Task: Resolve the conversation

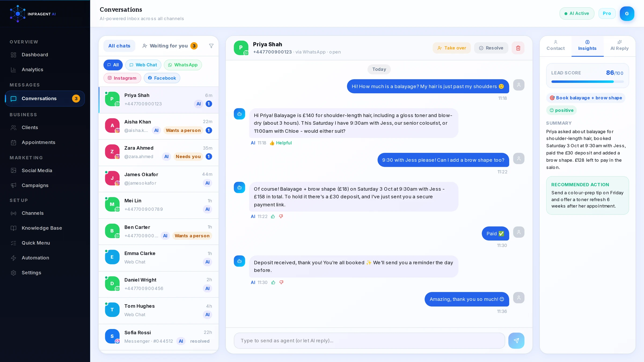Action: click(x=491, y=48)
